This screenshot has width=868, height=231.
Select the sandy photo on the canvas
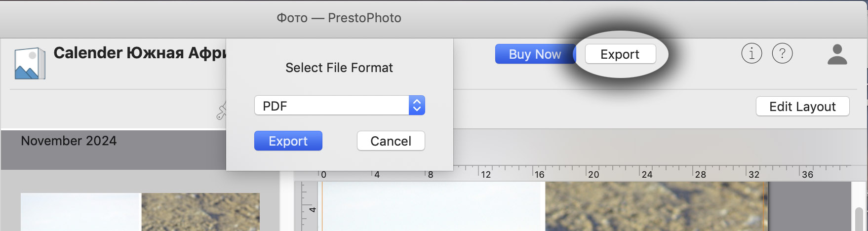[x=655, y=206]
